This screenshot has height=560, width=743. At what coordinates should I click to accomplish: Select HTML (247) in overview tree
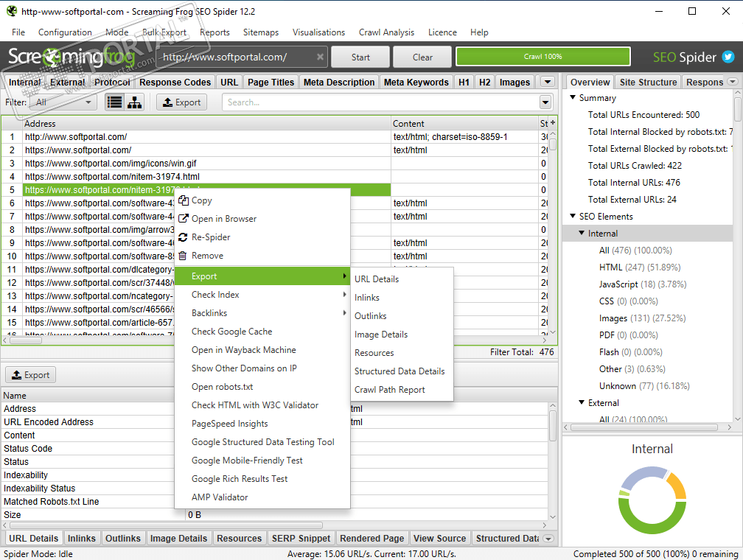[639, 267]
